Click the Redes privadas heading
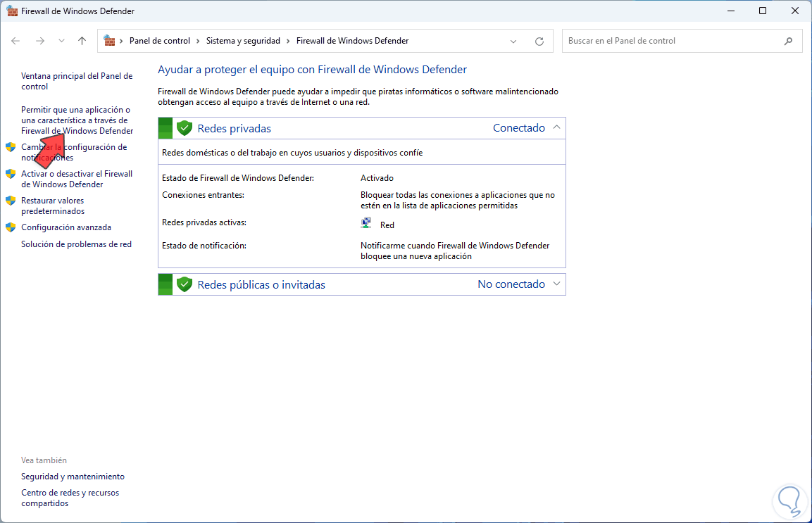The image size is (812, 523). point(234,128)
